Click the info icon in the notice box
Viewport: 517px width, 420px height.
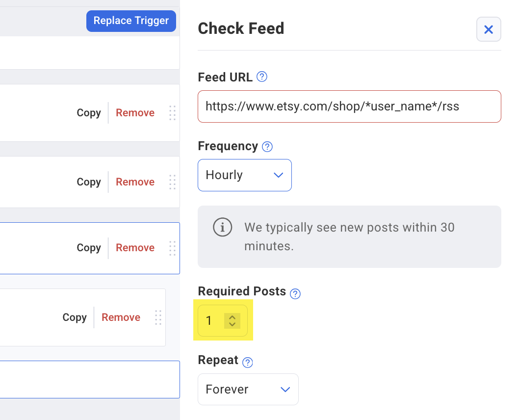click(x=222, y=227)
